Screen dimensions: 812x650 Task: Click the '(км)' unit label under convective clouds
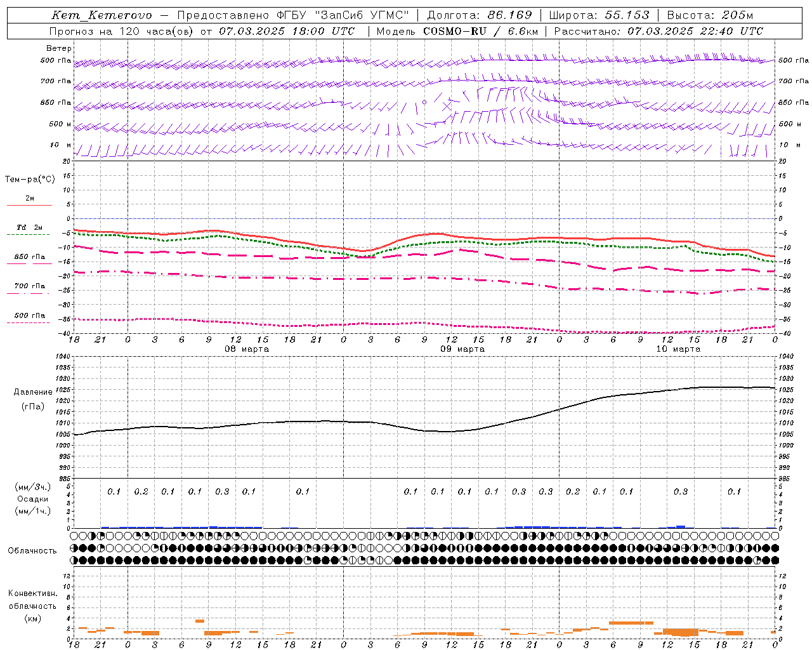[x=33, y=618]
